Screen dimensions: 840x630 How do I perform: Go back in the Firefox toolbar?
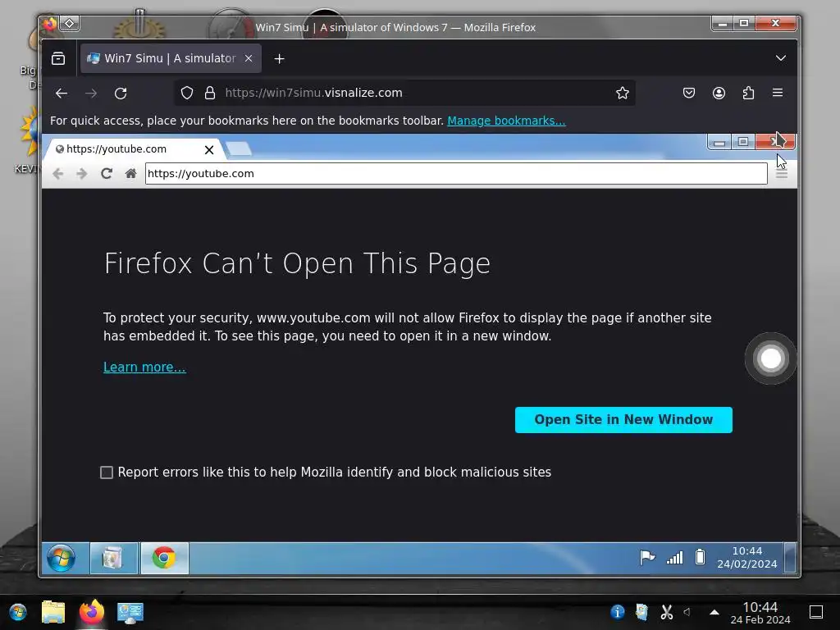[61, 94]
